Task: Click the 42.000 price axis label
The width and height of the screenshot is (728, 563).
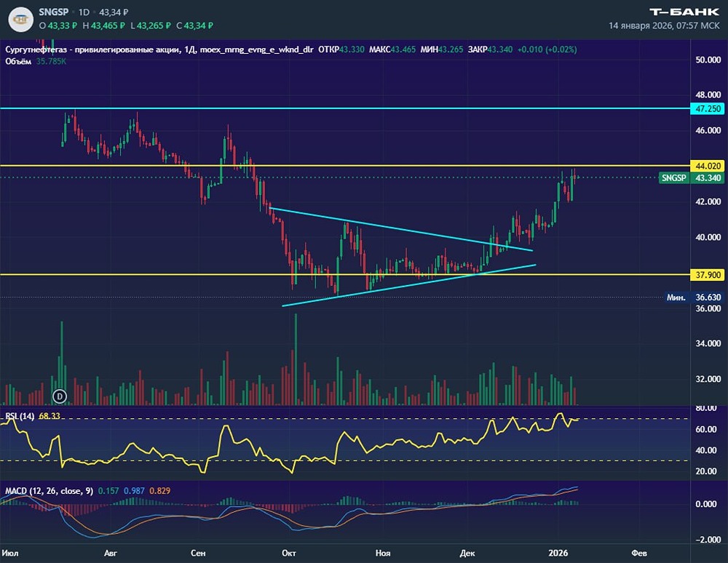Action: pyautogui.click(x=708, y=201)
